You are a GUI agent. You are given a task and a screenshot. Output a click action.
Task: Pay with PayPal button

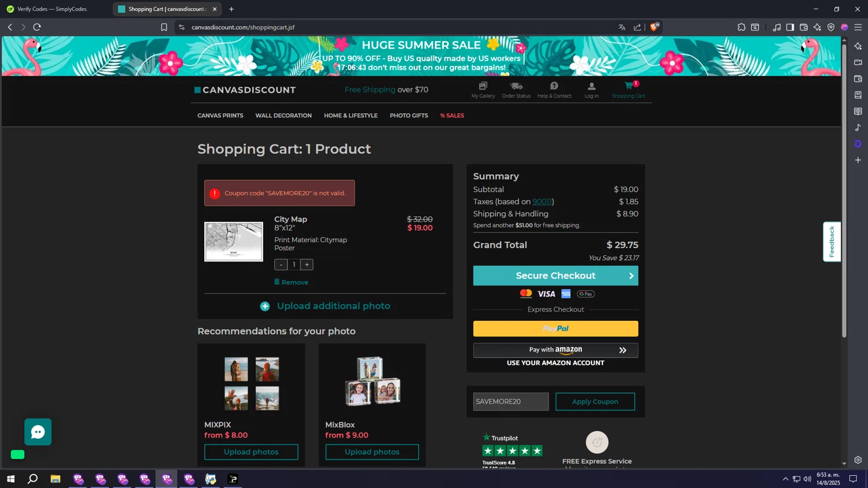tap(556, 328)
